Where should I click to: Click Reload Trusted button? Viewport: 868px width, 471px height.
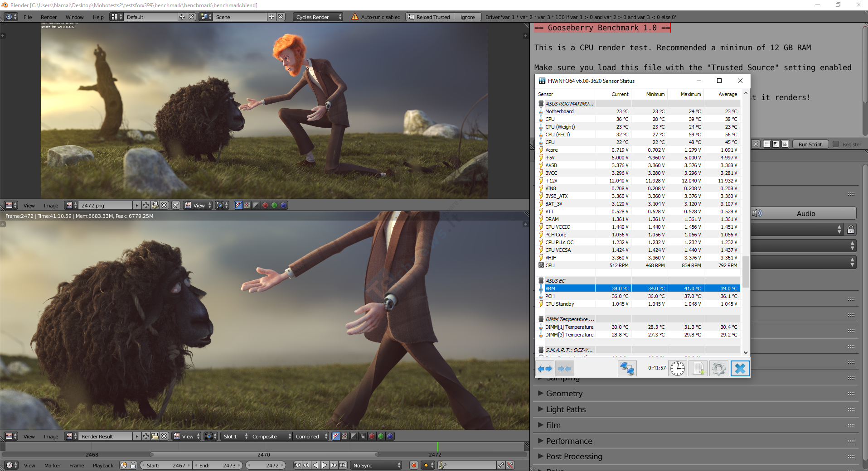pos(429,17)
